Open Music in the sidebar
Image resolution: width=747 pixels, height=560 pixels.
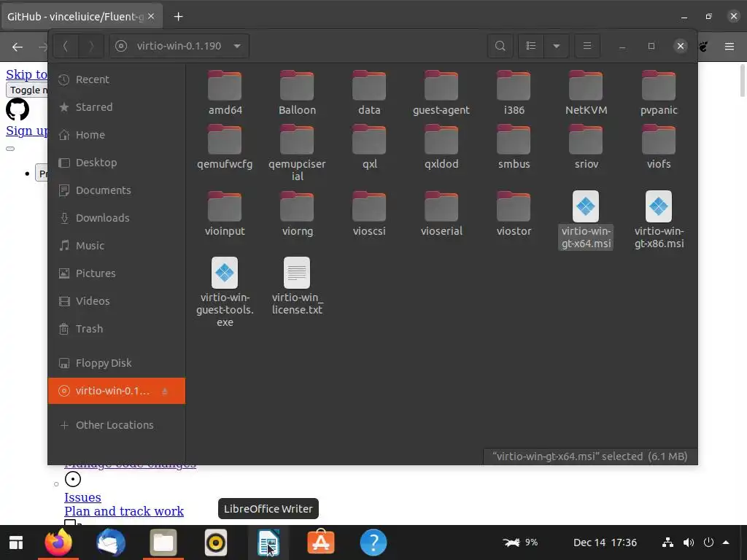click(116, 245)
